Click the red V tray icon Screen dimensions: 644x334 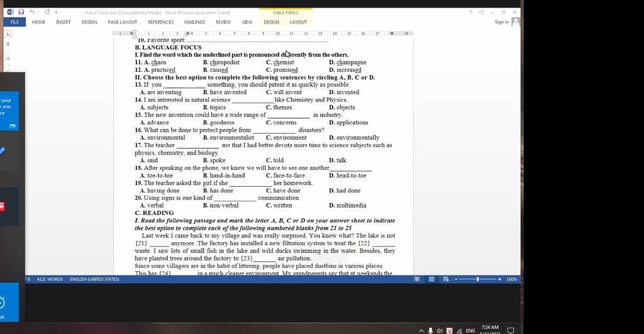click(x=449, y=331)
